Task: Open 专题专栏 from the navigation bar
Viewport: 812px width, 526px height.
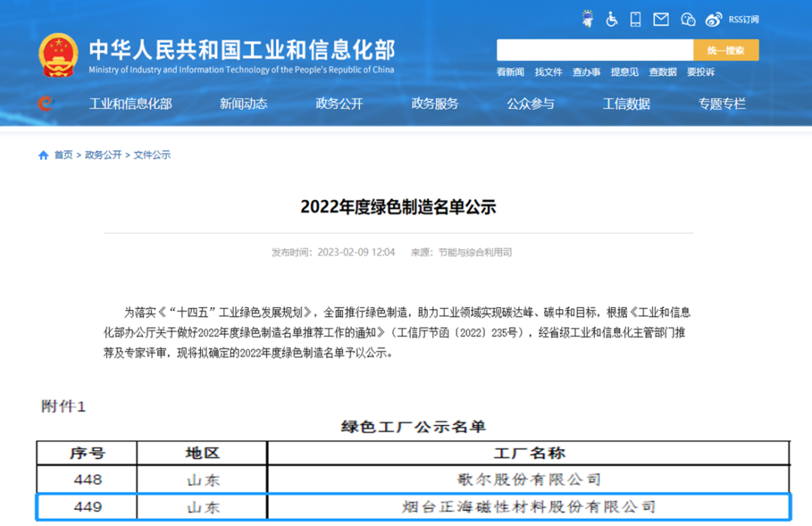Action: [722, 104]
